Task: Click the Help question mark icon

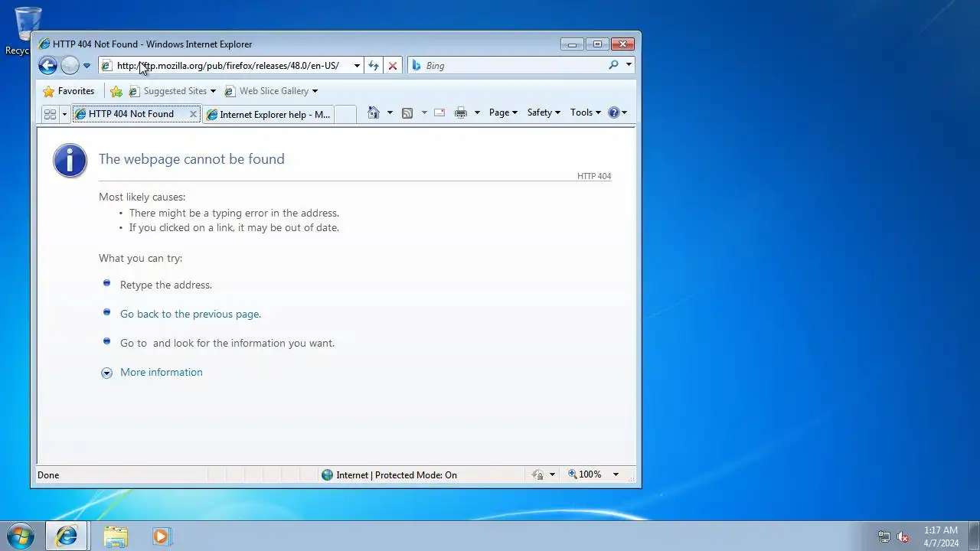Action: (613, 112)
